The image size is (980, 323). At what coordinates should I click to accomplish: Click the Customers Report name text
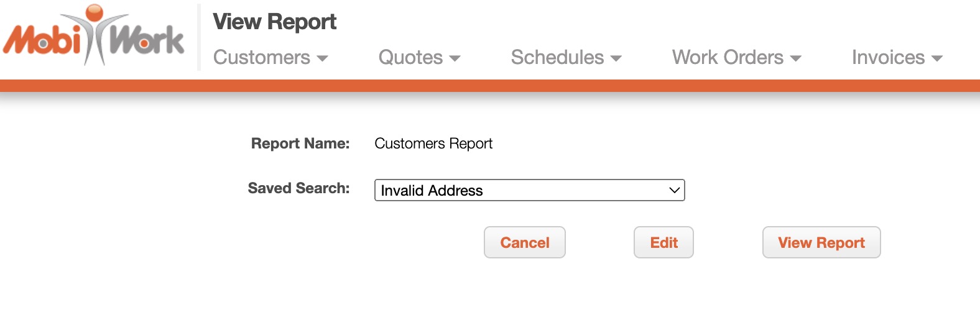click(433, 143)
